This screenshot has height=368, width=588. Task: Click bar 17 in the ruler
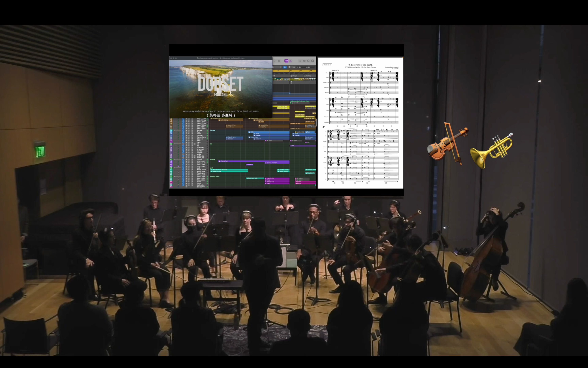coord(301,71)
